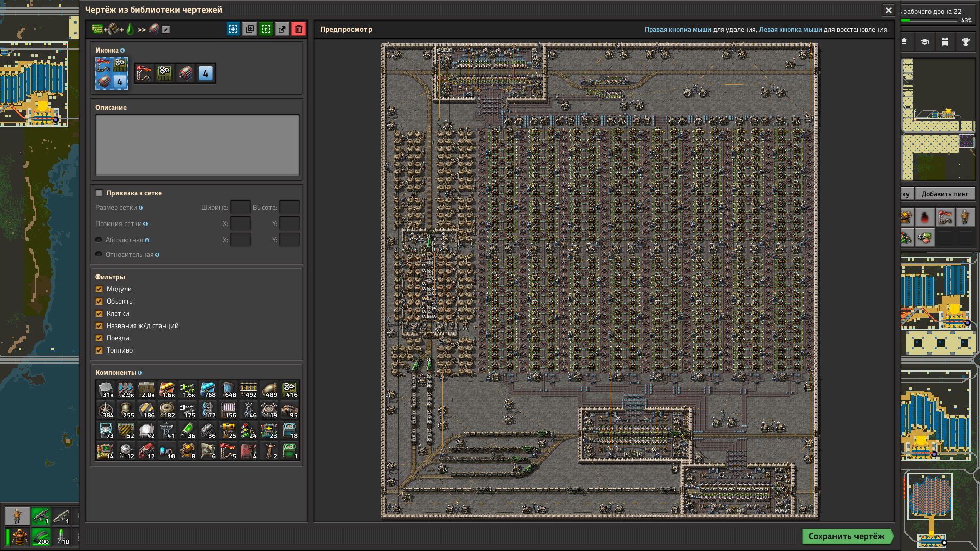Viewport: 980px width, 551px height.
Task: Select the Абсолютная radio option
Action: click(99, 240)
